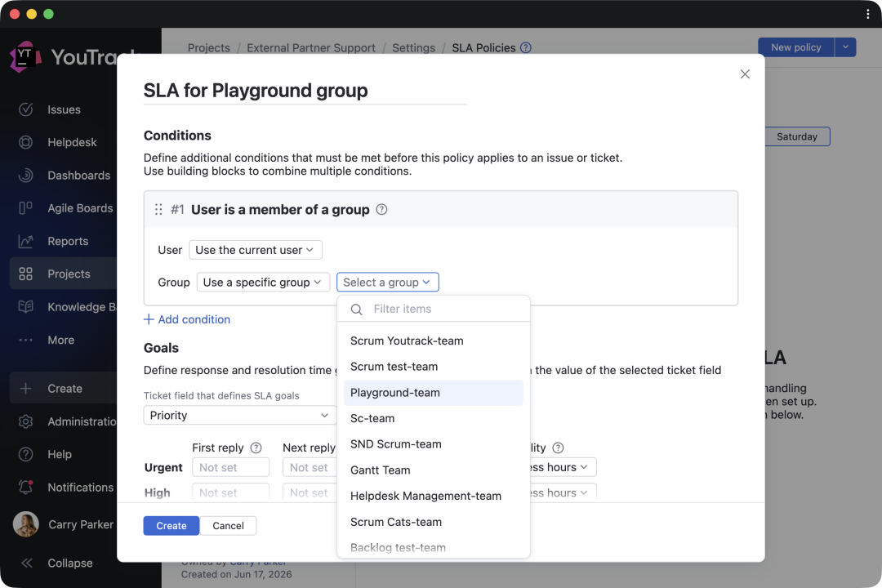Click the Helpdesk lifebuoy icon
Screen dimensions: 882x588
point(26,142)
